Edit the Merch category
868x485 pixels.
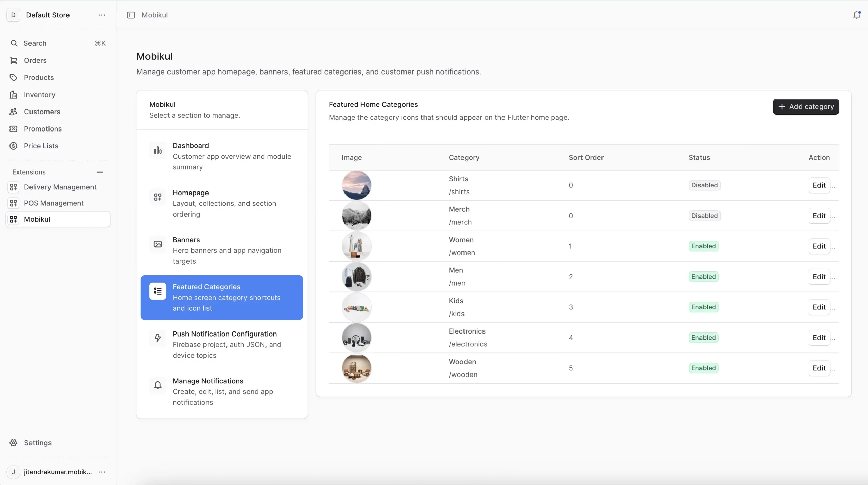pyautogui.click(x=819, y=216)
